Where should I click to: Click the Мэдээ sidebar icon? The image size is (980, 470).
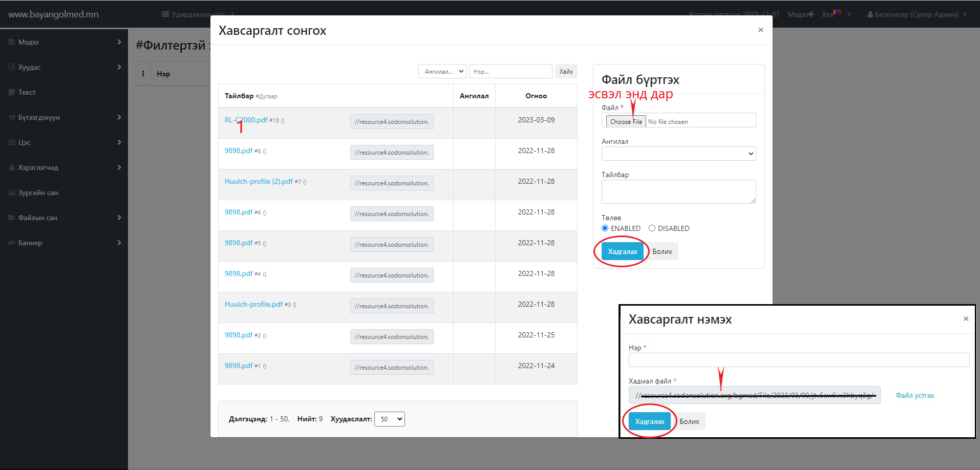point(11,42)
